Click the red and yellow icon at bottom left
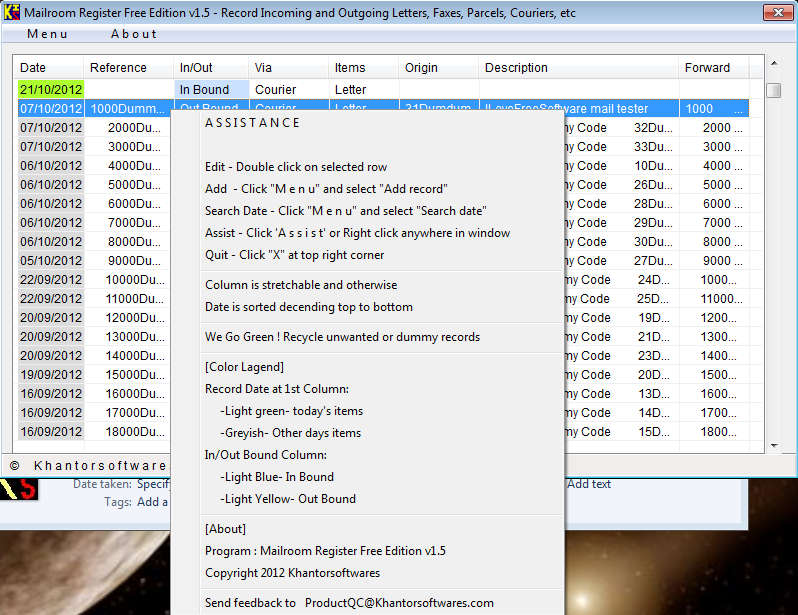This screenshot has width=798, height=615. coord(18,488)
